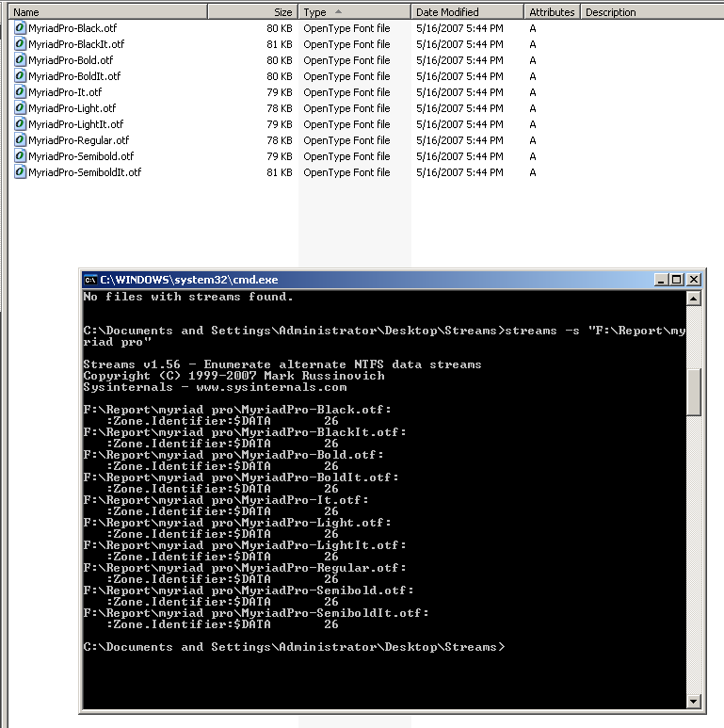Screen dimensions: 724x728
Task: Minimize the cmd.exe window
Action: [661, 280]
